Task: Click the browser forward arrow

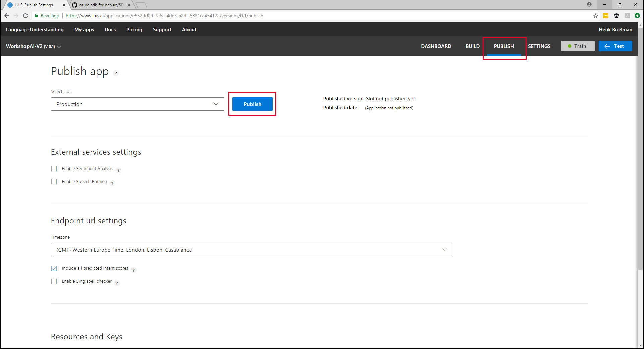Action: [x=16, y=16]
